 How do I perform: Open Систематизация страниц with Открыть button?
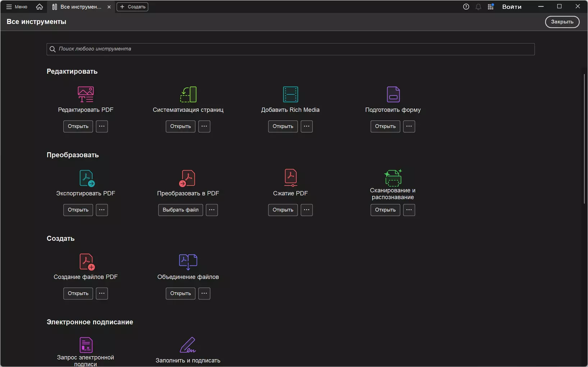click(181, 126)
